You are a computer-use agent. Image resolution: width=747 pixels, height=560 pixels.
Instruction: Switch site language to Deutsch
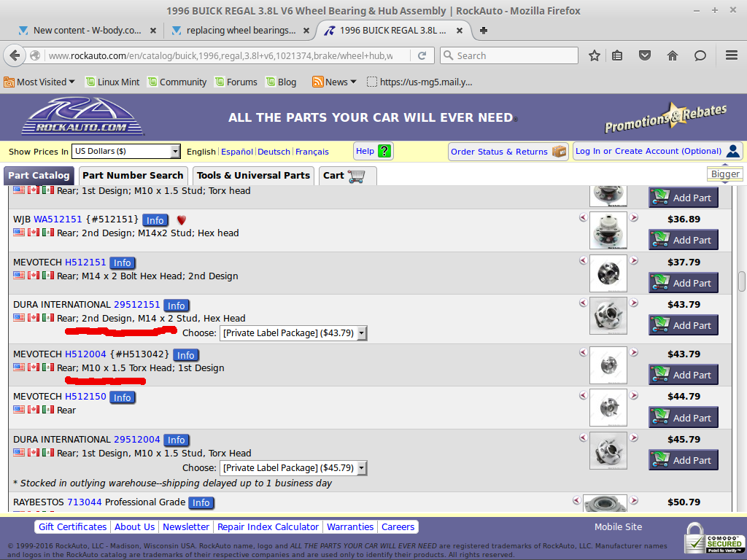click(x=274, y=152)
